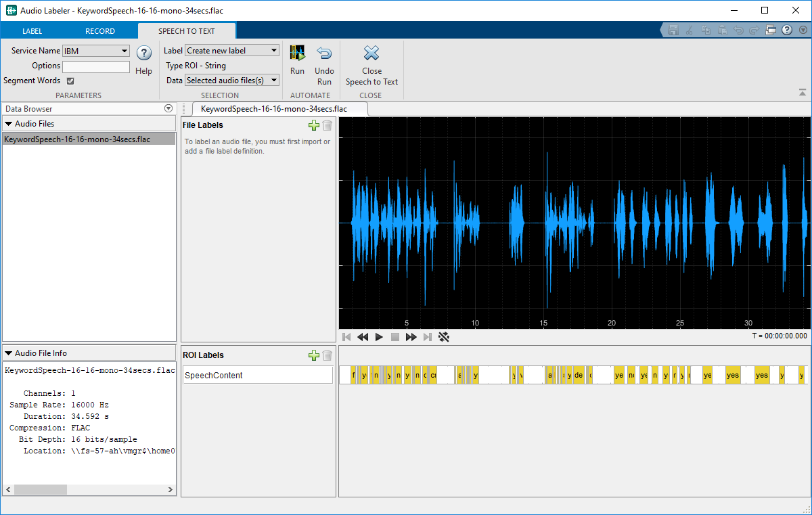Close the Speech to Text tab

click(371, 54)
